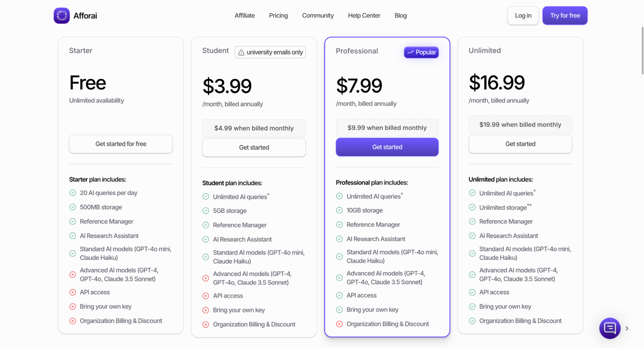The height and width of the screenshot is (348, 644).
Task: Open the chat support widget
Action: (610, 328)
